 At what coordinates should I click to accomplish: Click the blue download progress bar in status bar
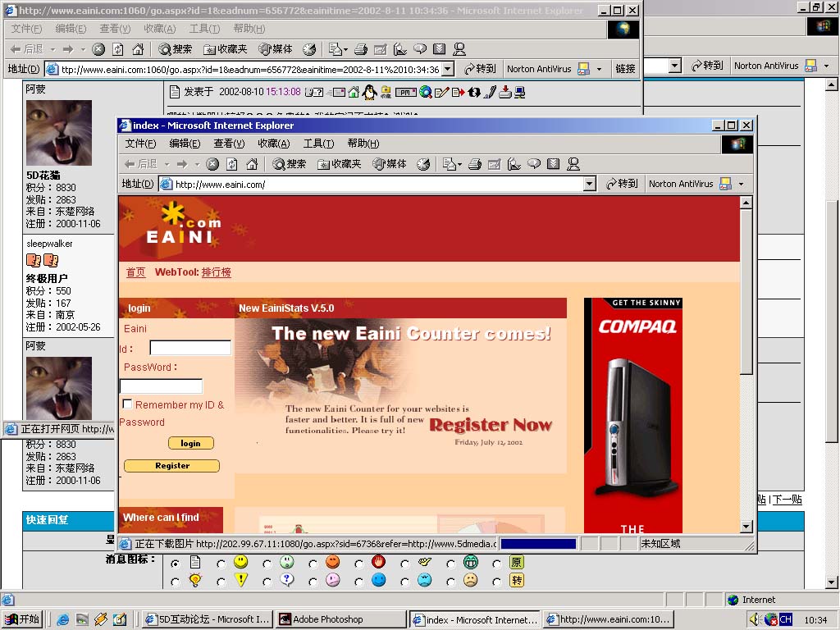click(538, 544)
